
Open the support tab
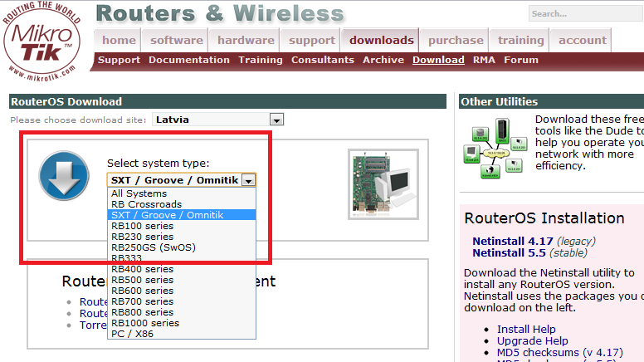pos(312,40)
